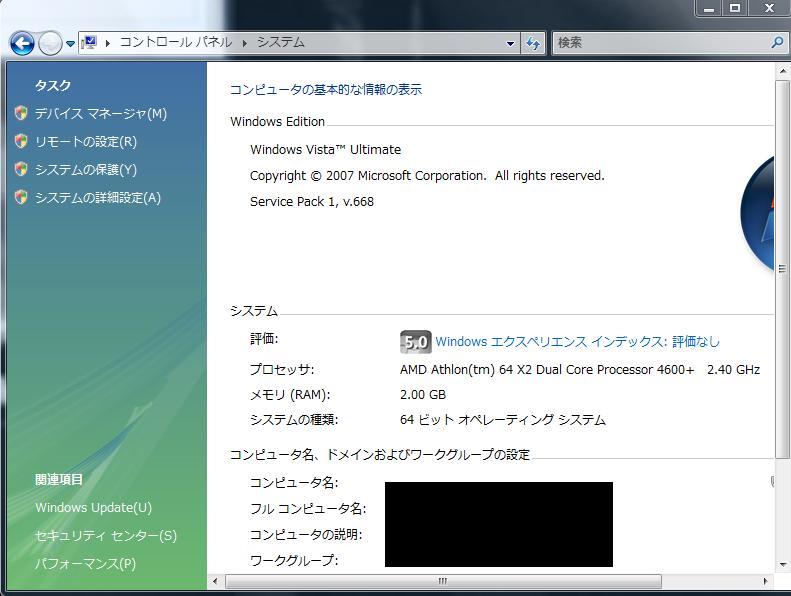This screenshot has width=791, height=596.
Task: Select コントロール パネル in the breadcrumb
Action: (x=176, y=42)
